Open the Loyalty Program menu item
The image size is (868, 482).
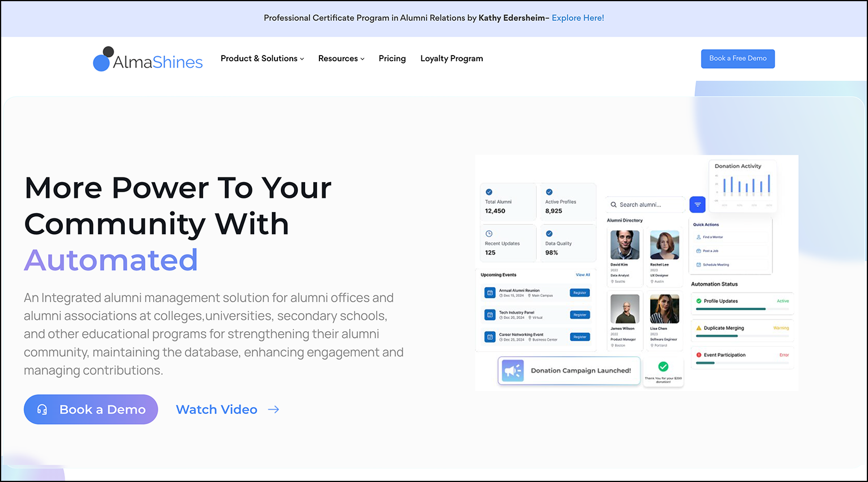[x=452, y=58]
